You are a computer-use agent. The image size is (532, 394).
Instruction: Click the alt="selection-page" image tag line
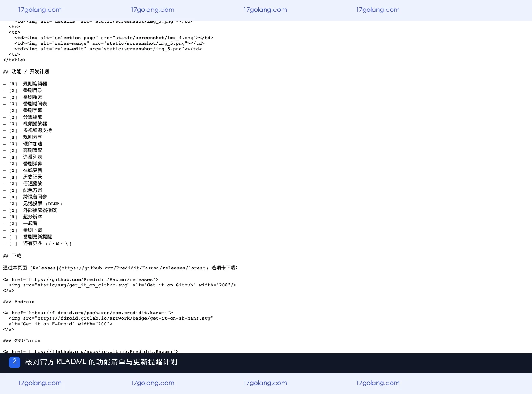pos(114,38)
